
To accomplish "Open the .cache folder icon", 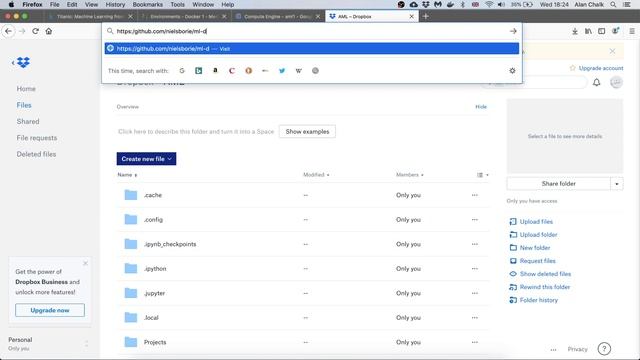I will (131, 195).
